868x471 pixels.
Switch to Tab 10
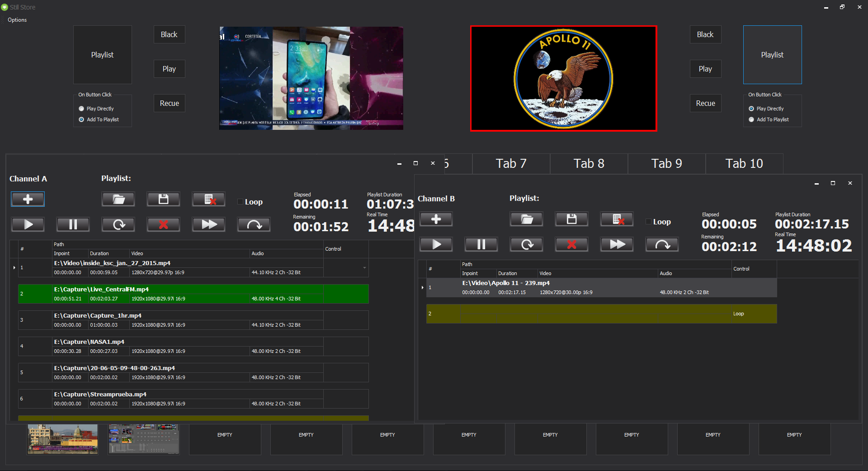(745, 163)
